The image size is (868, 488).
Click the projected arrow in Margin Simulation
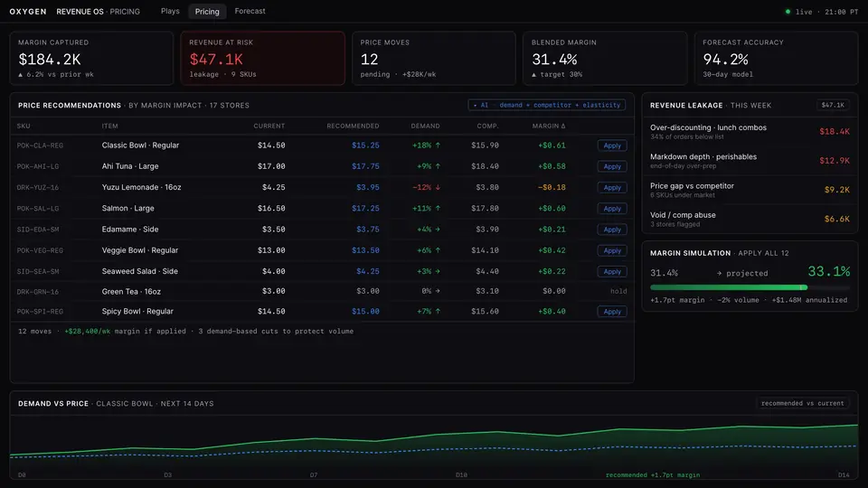[x=719, y=273]
